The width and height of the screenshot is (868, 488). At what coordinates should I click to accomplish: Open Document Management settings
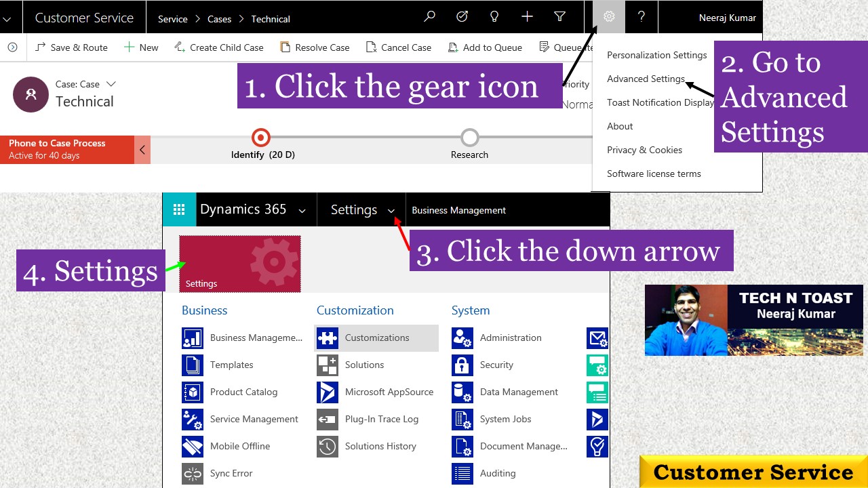click(x=510, y=446)
